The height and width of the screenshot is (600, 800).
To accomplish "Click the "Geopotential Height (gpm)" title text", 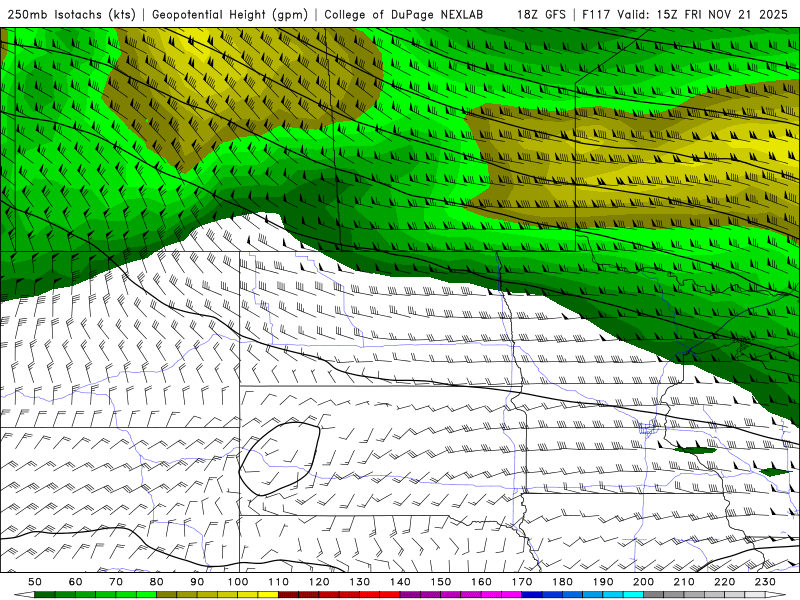I will pos(230,15).
